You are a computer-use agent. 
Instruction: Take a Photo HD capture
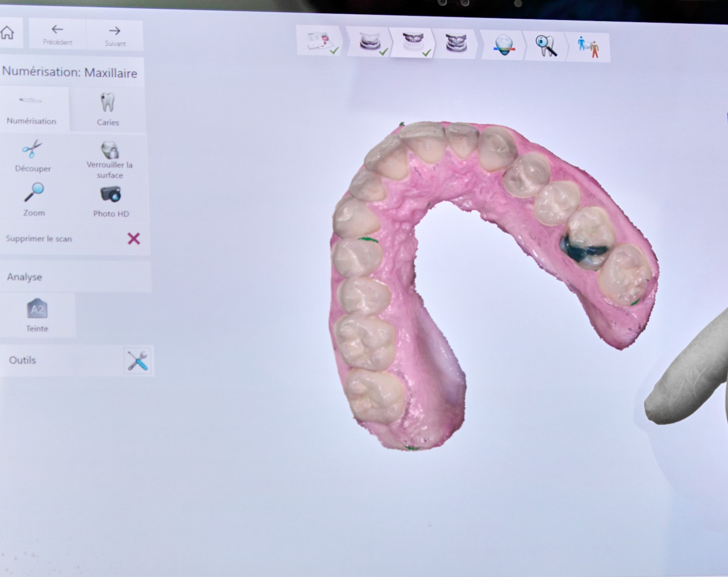tap(111, 201)
